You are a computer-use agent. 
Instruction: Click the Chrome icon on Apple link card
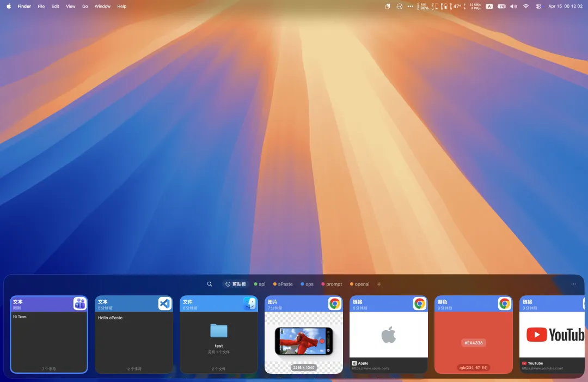[x=419, y=304]
